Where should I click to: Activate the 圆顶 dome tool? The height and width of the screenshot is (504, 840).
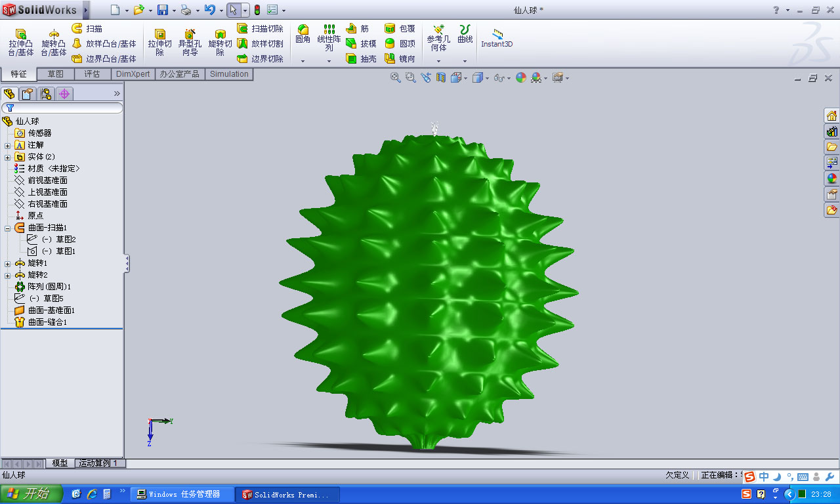400,44
